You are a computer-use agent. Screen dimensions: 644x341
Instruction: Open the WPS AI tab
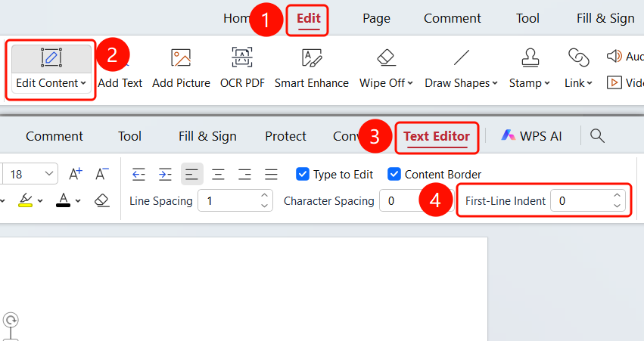pos(531,136)
